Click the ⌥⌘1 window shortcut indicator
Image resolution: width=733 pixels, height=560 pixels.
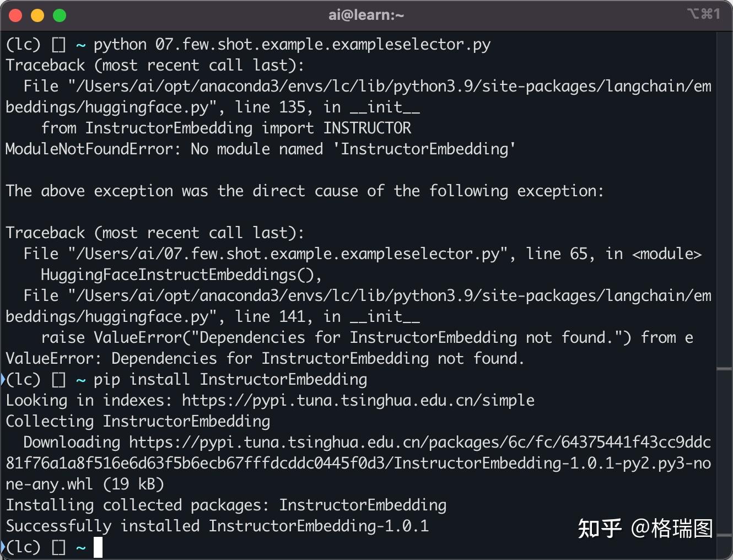pyautogui.click(x=703, y=14)
